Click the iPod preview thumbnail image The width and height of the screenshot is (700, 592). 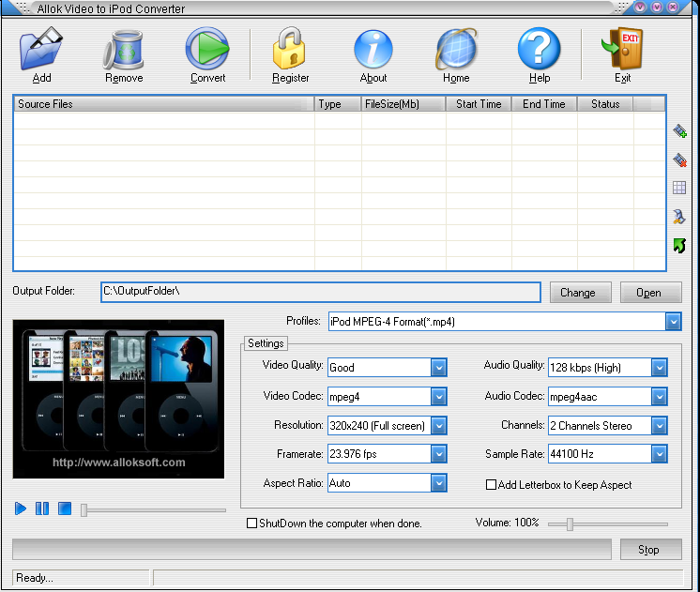click(118, 399)
